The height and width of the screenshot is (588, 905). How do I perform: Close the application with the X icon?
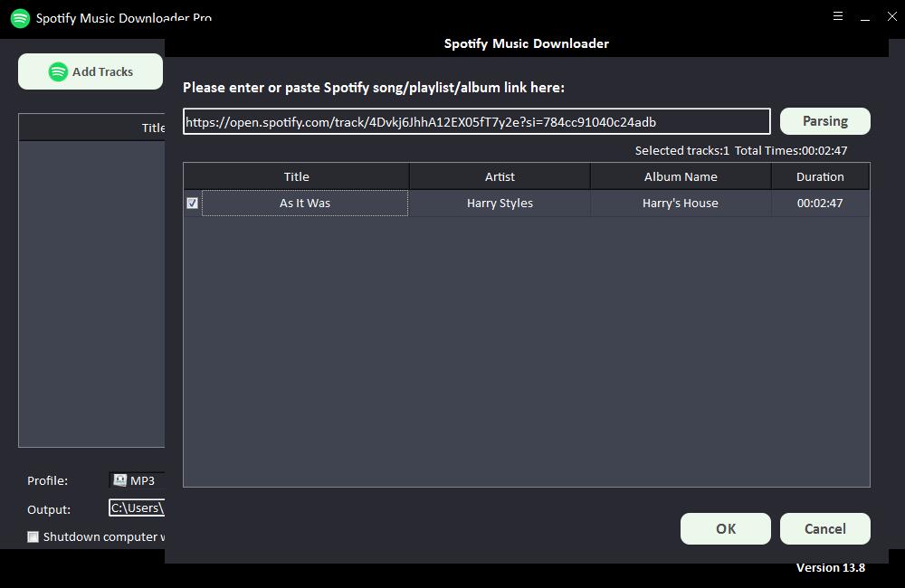tap(891, 16)
